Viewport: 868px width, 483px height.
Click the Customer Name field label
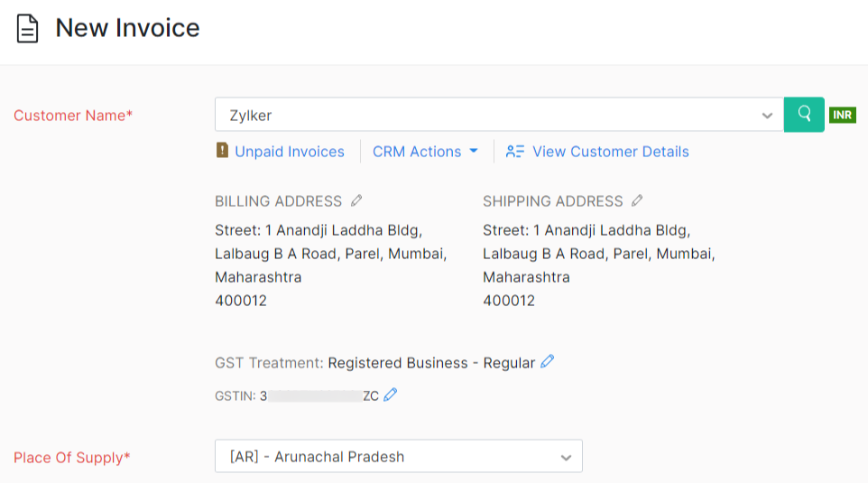[x=73, y=116]
